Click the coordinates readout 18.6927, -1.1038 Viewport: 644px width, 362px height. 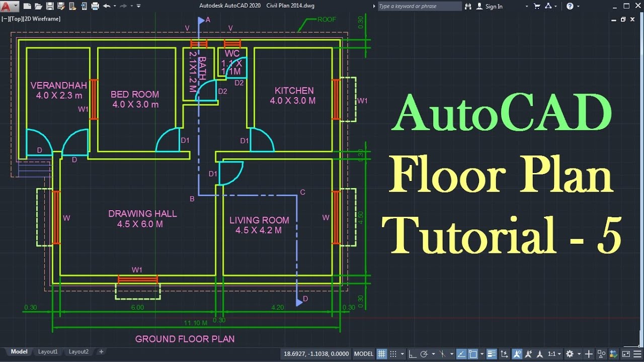point(316,354)
